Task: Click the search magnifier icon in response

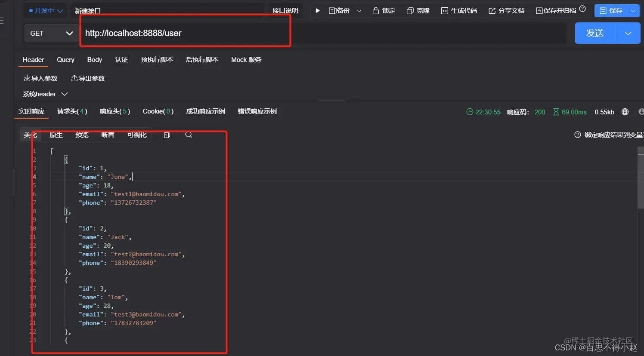Action: coord(189,135)
